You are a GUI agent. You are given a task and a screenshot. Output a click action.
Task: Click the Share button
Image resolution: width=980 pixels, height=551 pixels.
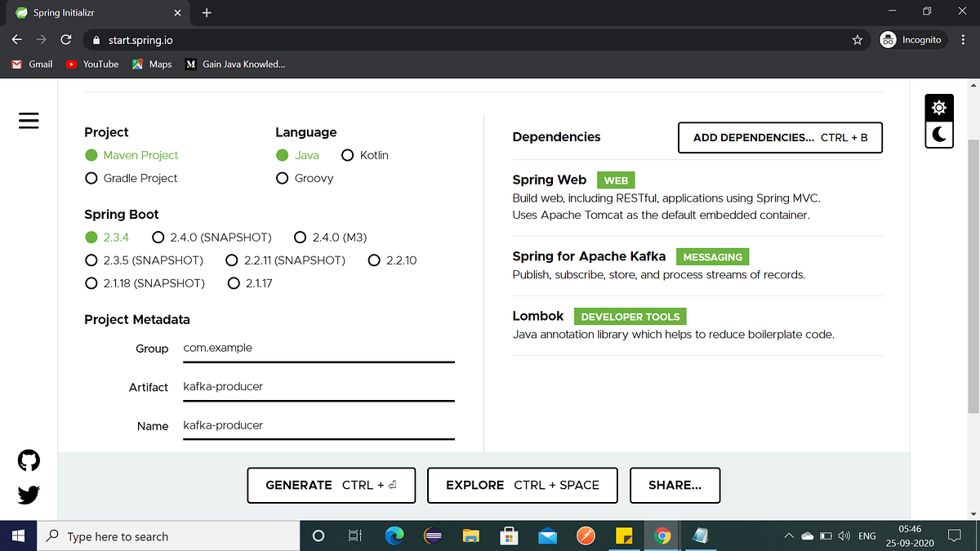(x=675, y=485)
